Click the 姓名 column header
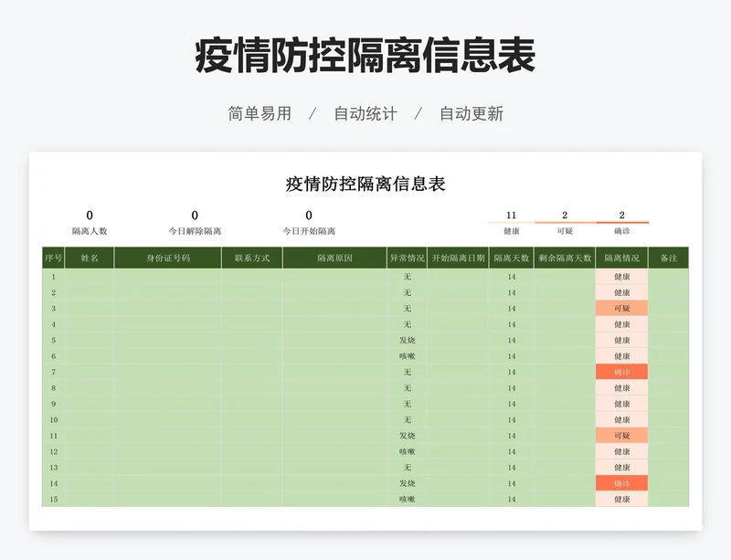Viewport: 731px width, 560px height. [90, 258]
